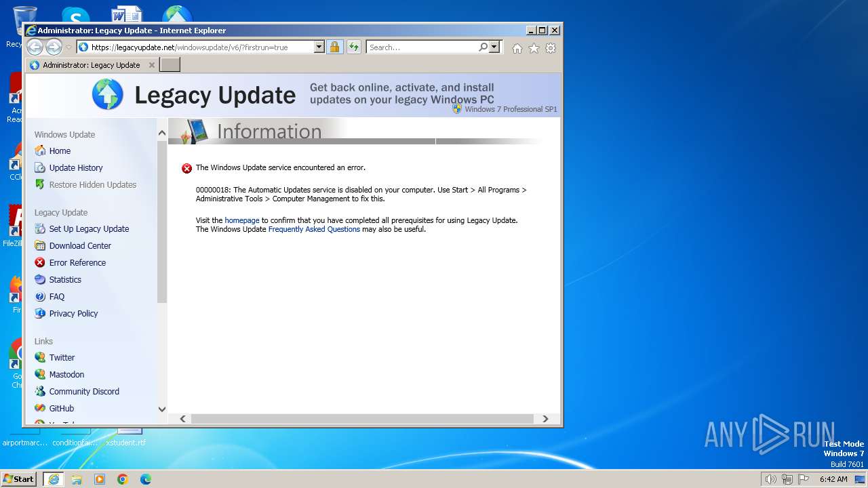Open the Frequently Asked Questions link
This screenshot has height=488, width=868.
(314, 229)
